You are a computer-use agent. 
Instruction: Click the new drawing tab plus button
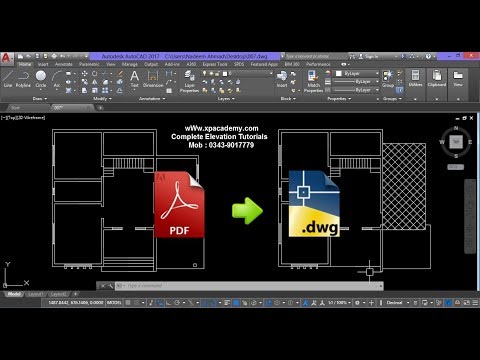pyautogui.click(x=100, y=108)
